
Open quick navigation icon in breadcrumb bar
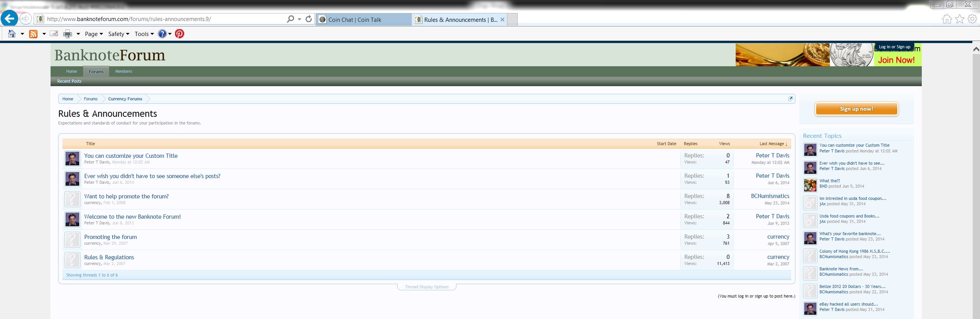(x=790, y=99)
